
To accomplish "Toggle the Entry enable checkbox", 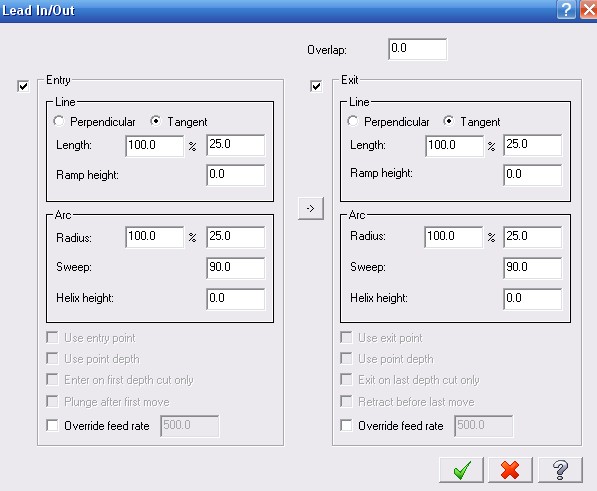I will [23, 86].
